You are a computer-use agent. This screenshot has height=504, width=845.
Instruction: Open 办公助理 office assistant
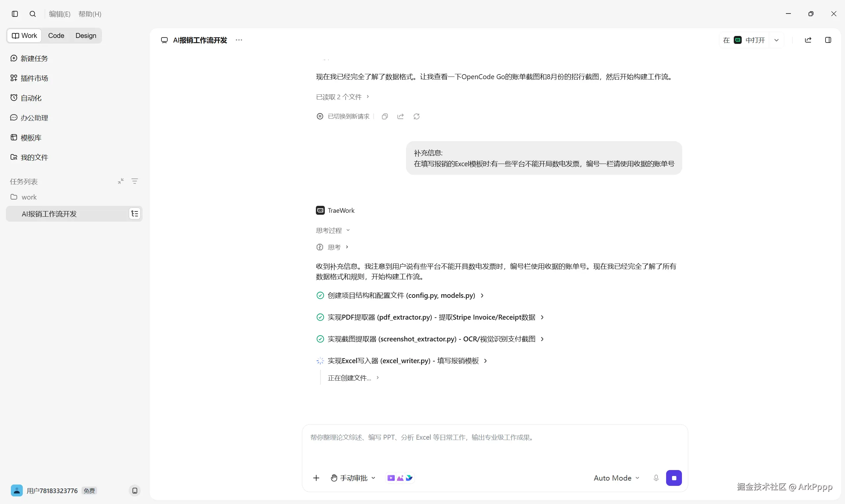(x=29, y=118)
